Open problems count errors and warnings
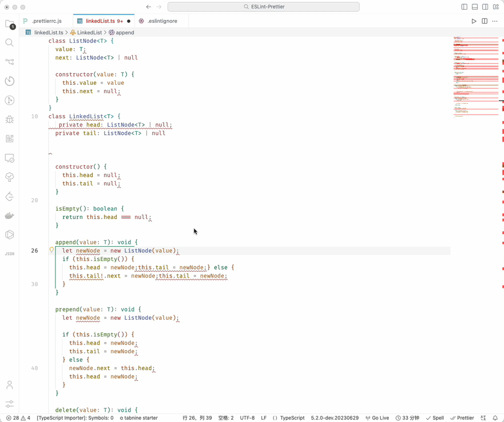The height and width of the screenshot is (422, 504). 18,418
